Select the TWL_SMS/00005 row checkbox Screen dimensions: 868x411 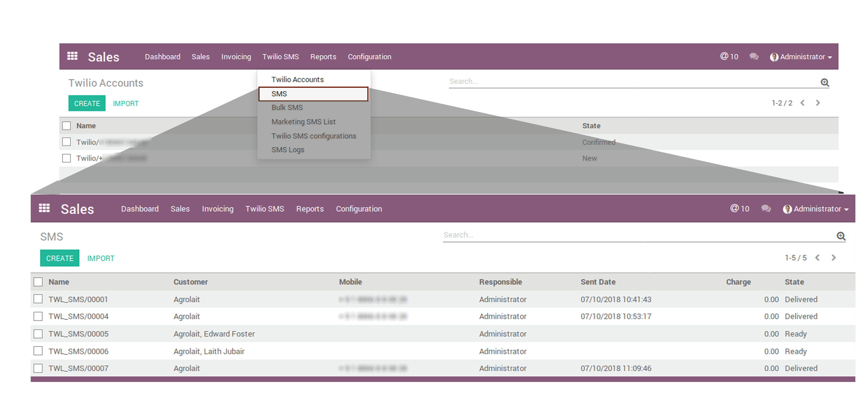[x=38, y=333]
